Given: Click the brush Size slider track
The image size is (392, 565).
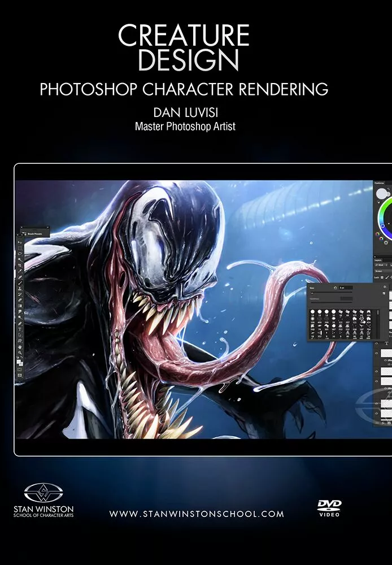Looking at the screenshot, I should tap(332, 292).
